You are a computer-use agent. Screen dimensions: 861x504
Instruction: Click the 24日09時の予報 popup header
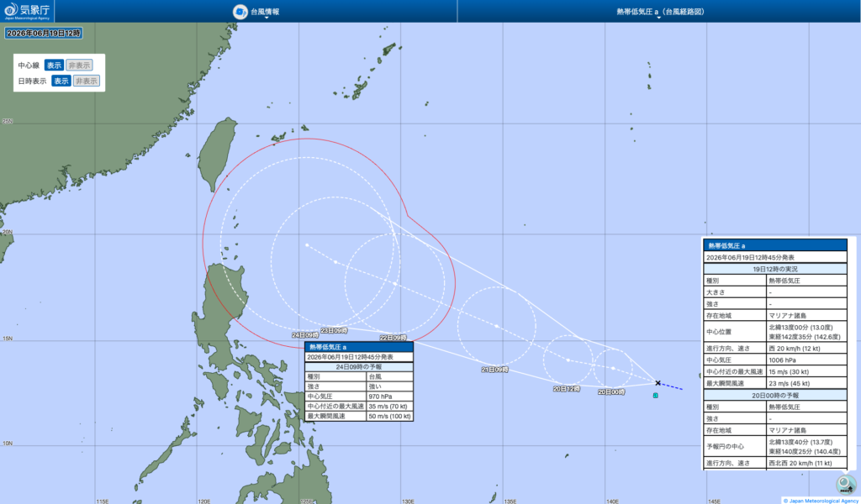click(x=359, y=367)
